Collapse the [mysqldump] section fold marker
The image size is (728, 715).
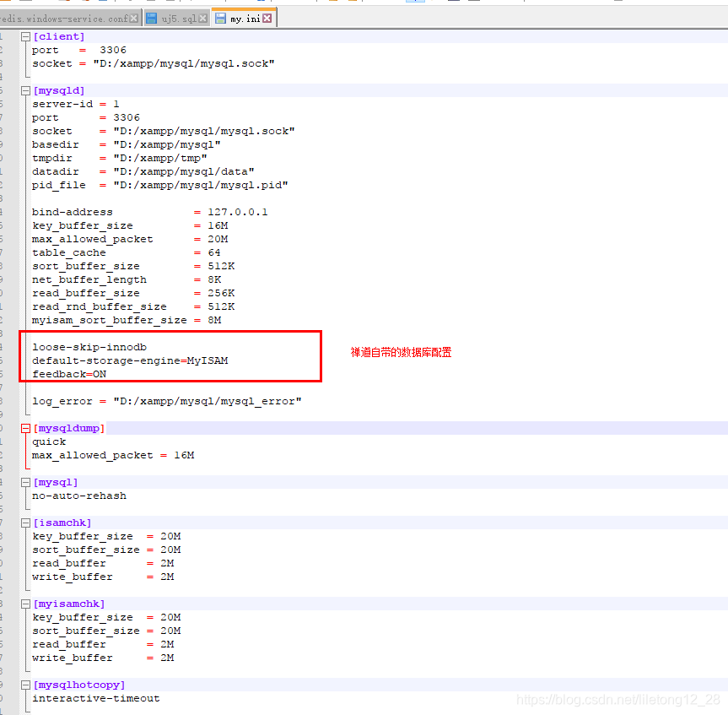click(25, 428)
